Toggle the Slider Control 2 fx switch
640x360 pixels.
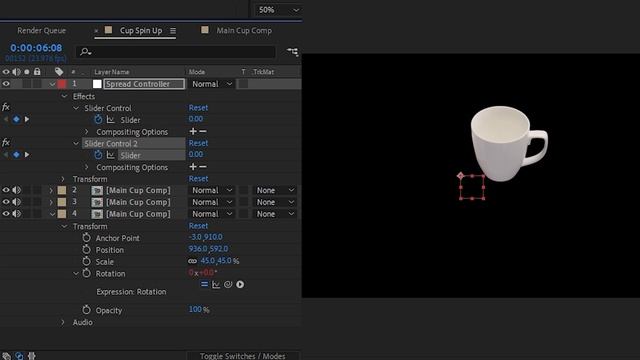coord(6,142)
